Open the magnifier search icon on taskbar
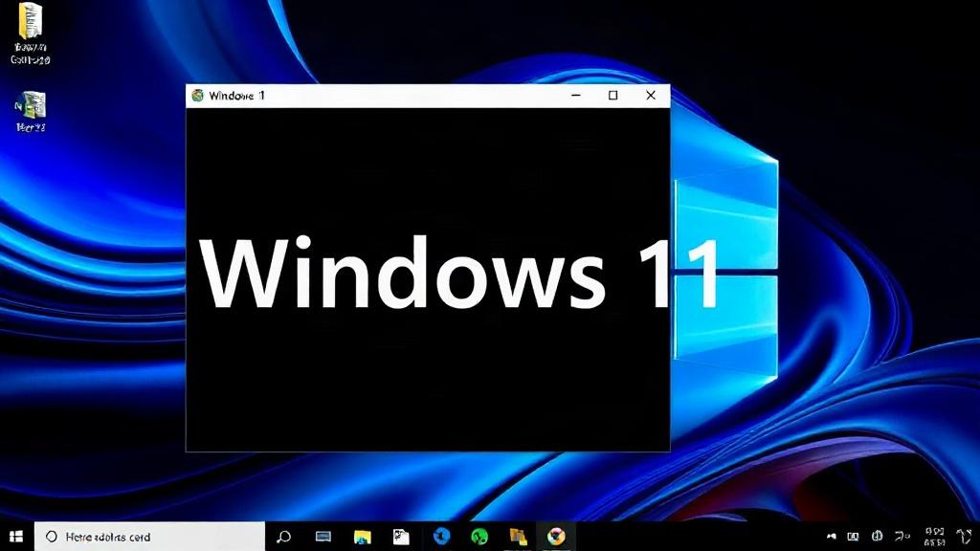Viewport: 980px width, 551px height. [283, 537]
